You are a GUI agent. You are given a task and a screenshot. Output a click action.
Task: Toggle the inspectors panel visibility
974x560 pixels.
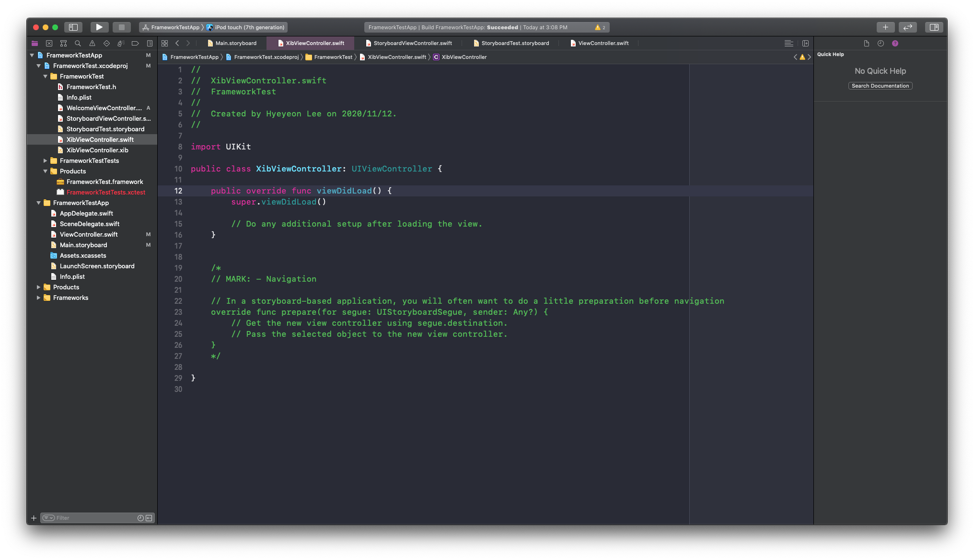pyautogui.click(x=934, y=27)
